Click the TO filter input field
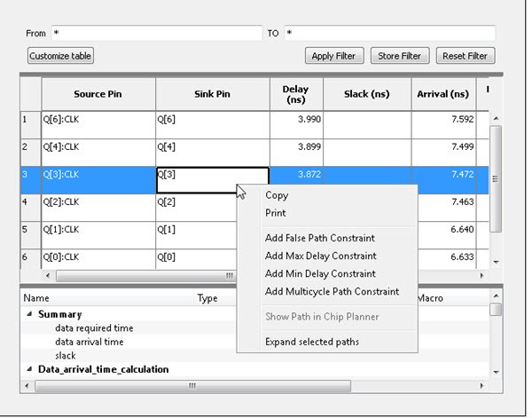Image resolution: width=532 pixels, height=418 pixels. tap(388, 33)
